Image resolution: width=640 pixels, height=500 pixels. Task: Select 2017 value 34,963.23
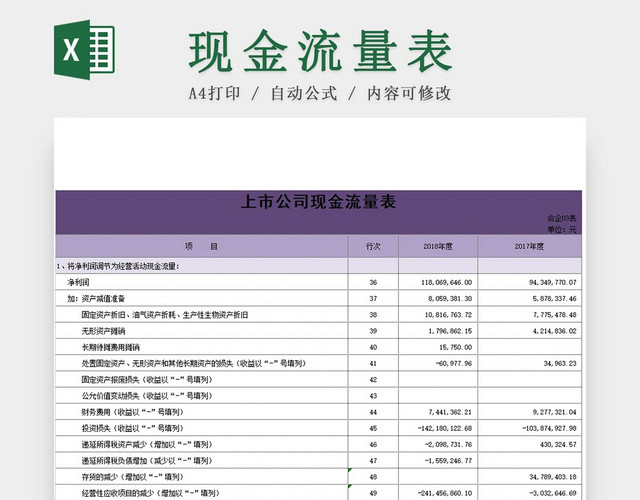[530, 363]
